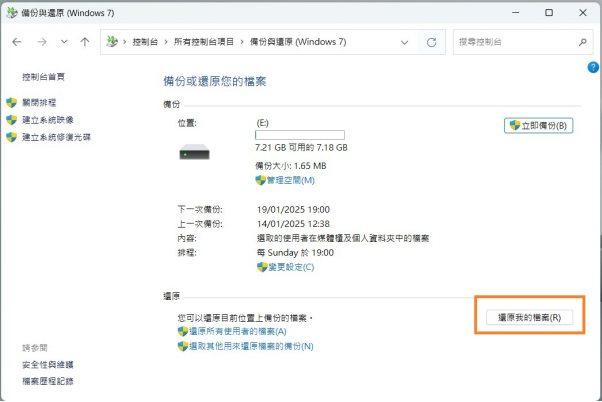Select 控制台 in breadcrumb path
The image size is (602, 402).
click(145, 42)
